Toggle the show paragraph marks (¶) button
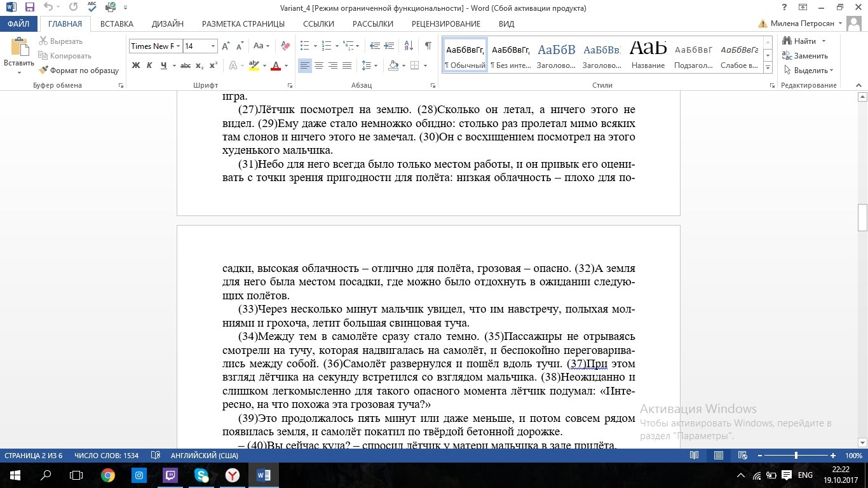 coord(428,46)
